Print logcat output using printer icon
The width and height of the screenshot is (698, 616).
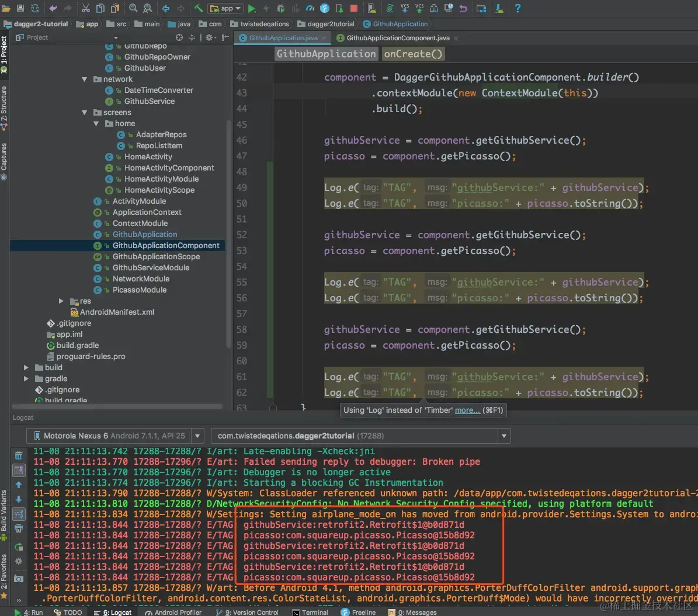[x=19, y=528]
